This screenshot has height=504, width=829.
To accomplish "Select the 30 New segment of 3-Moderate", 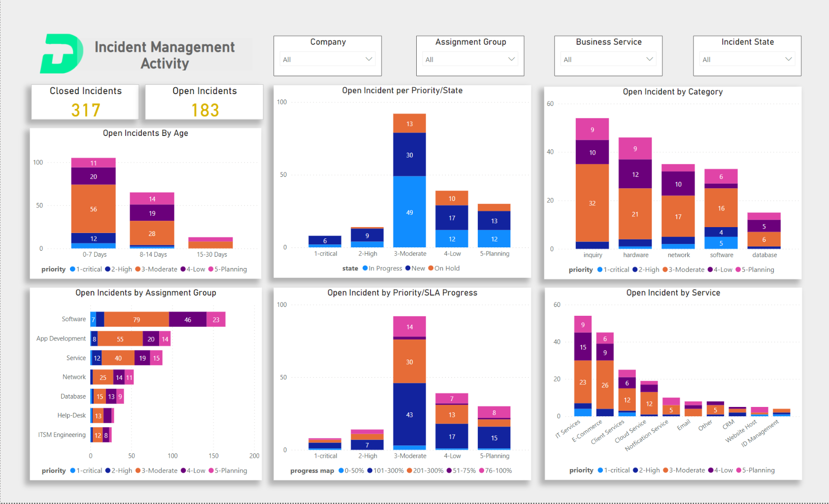I will [x=409, y=155].
